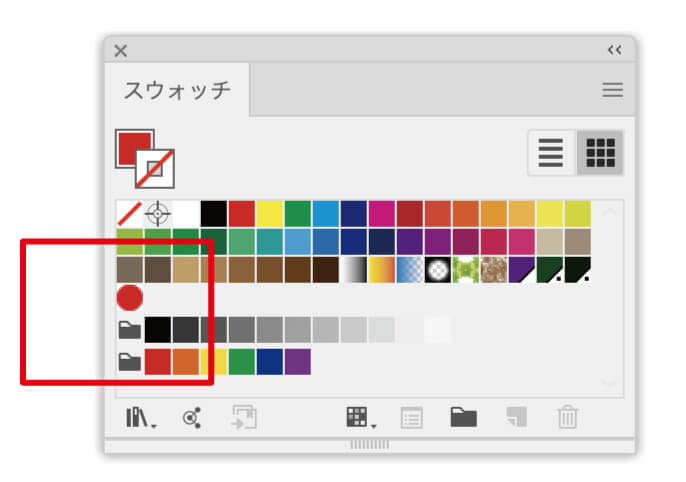Click the New Swatch icon

point(515,417)
